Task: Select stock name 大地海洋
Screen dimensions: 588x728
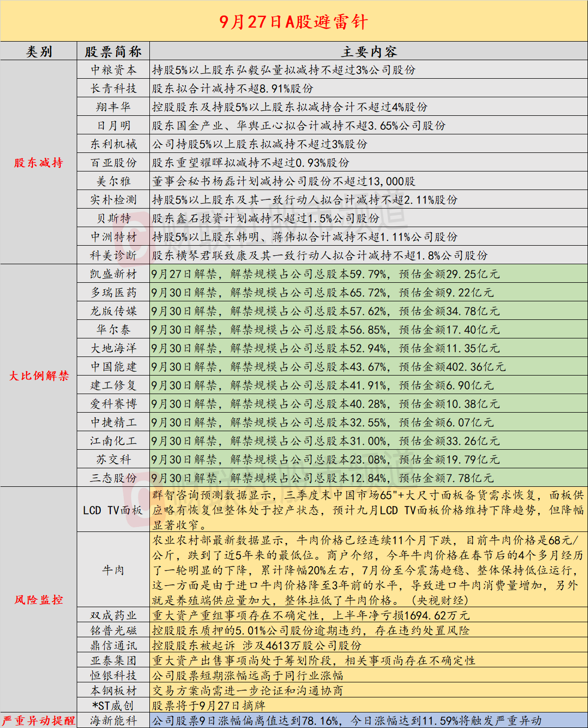Action: [113, 348]
